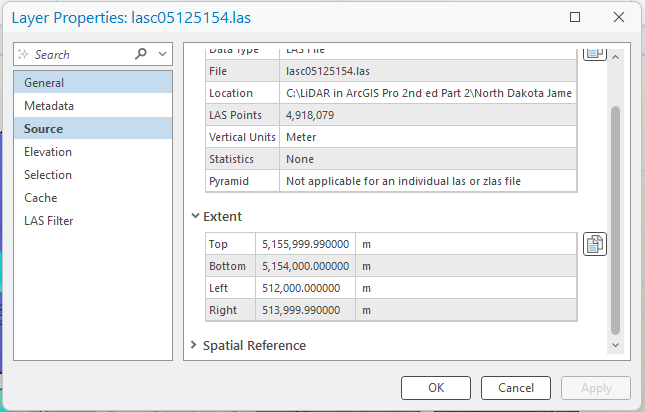Maximize the Layer Properties dialog
This screenshot has width=645, height=412.
575,17
